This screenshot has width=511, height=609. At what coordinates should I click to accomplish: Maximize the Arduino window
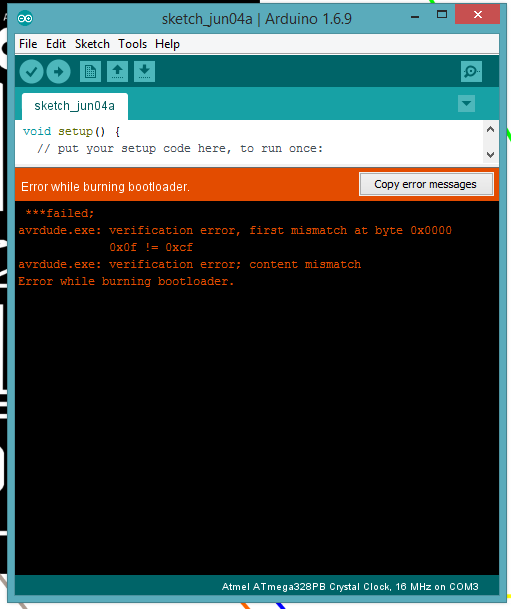click(442, 15)
